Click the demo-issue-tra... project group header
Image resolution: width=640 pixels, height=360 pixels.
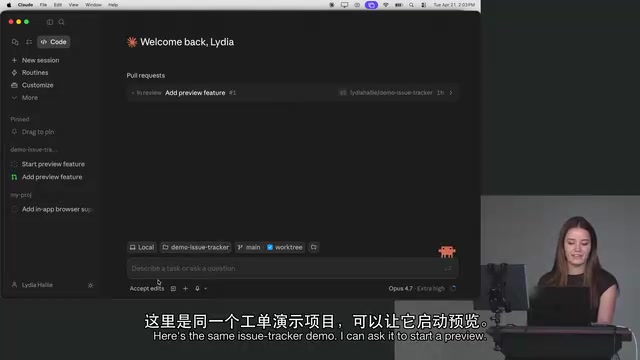pyautogui.click(x=34, y=150)
